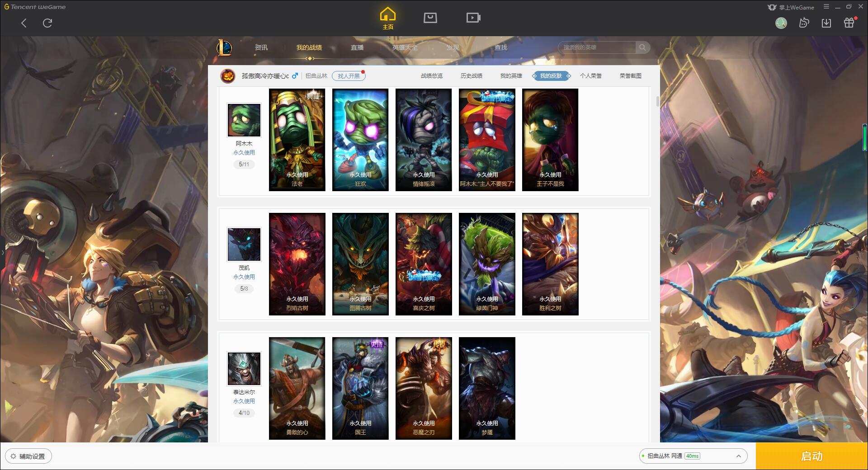868x470 pixels.
Task: Click the 泰达米尔 champion portrait
Action: click(x=244, y=369)
